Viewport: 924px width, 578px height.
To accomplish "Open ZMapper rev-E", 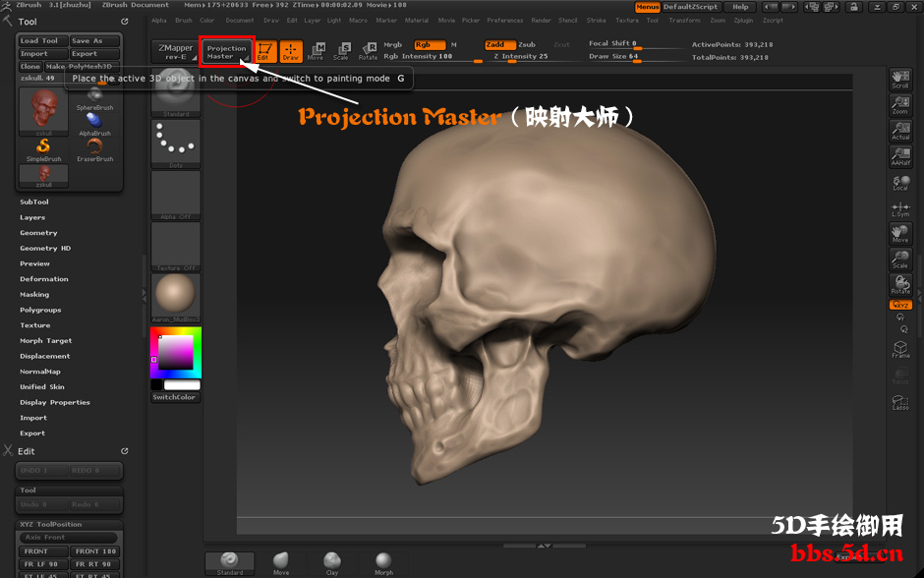I will (x=176, y=52).
